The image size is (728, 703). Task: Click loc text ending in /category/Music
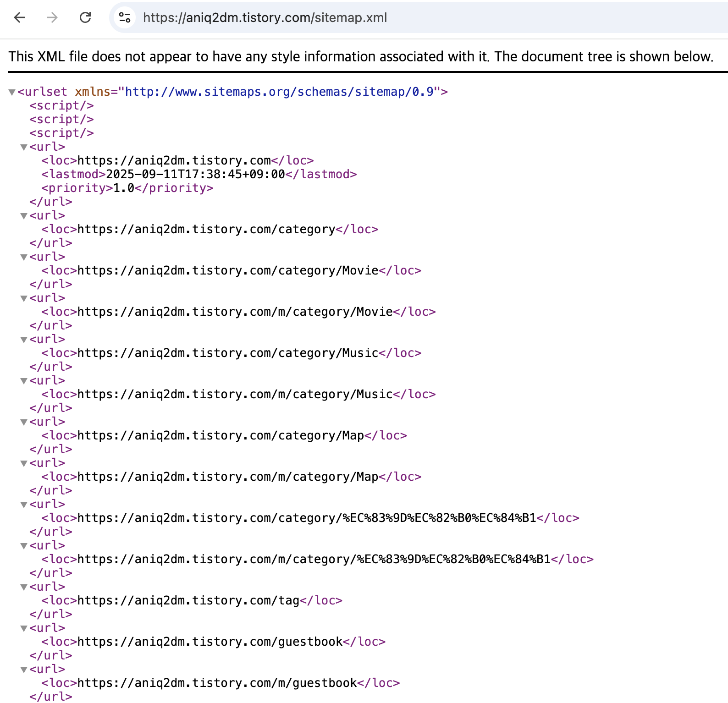(x=228, y=353)
